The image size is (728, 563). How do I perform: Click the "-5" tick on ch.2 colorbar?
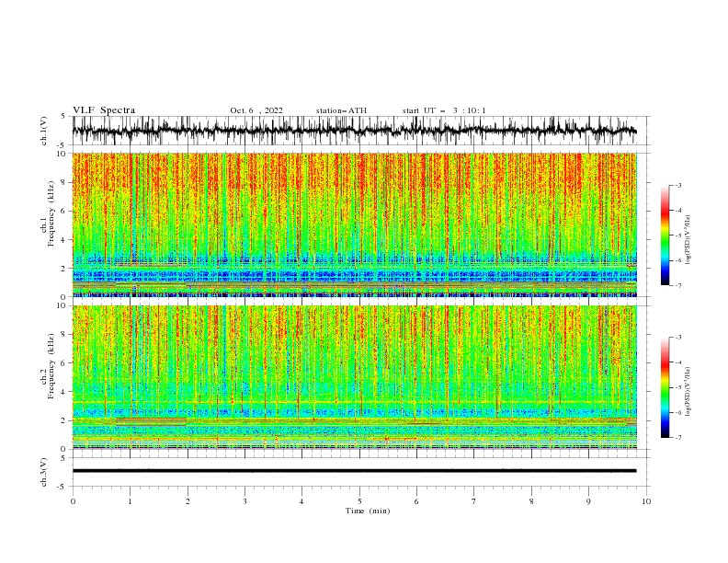(x=678, y=387)
